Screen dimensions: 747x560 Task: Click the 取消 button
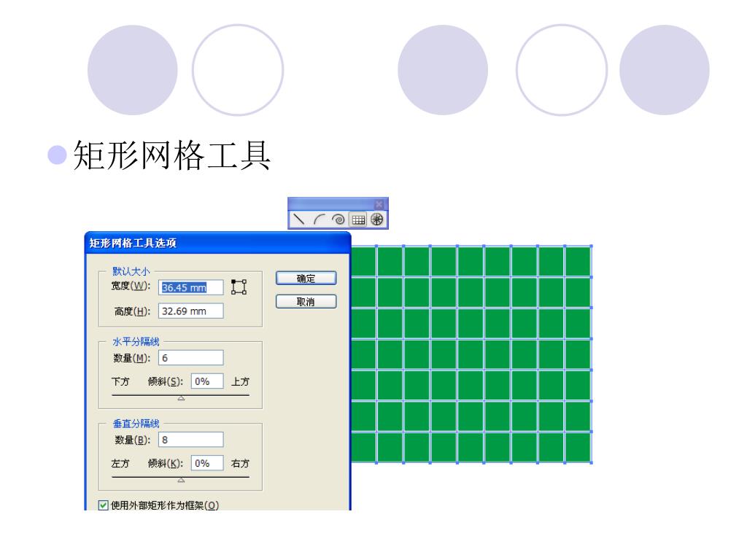pos(306,302)
